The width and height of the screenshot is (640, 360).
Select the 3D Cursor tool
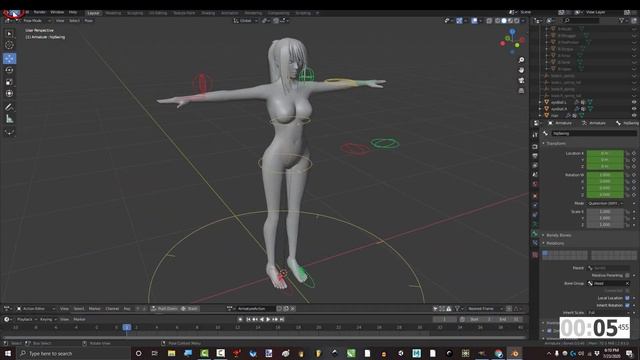9,45
